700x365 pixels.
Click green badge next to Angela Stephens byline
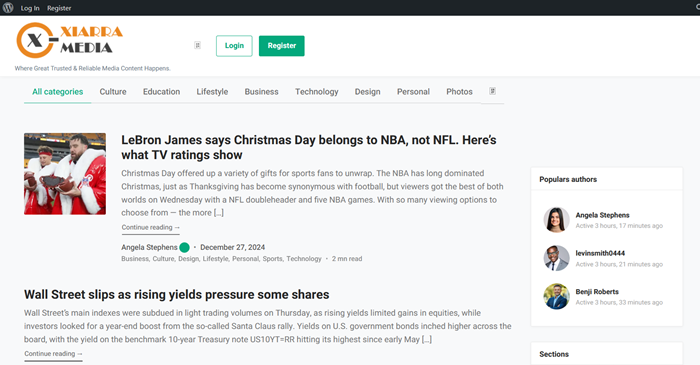click(x=184, y=247)
